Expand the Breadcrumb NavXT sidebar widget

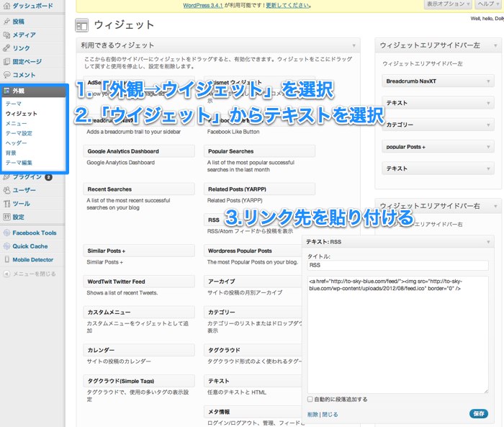[x=488, y=81]
